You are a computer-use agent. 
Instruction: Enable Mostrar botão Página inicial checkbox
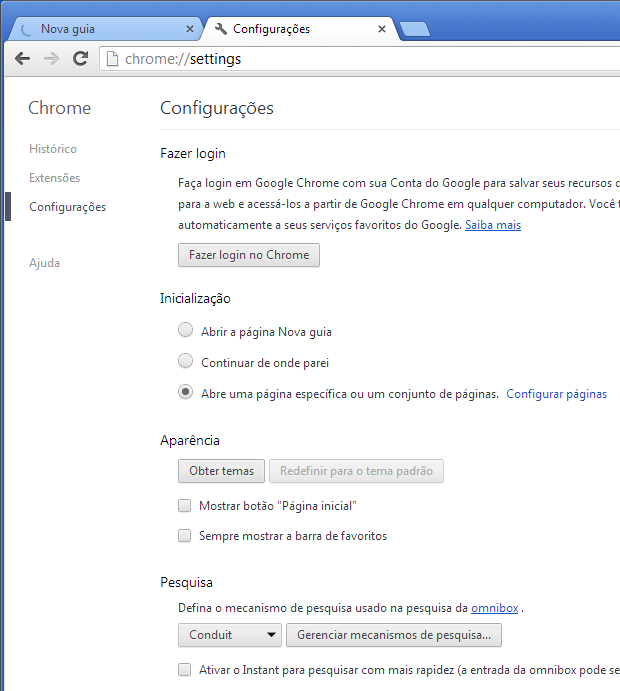click(185, 505)
